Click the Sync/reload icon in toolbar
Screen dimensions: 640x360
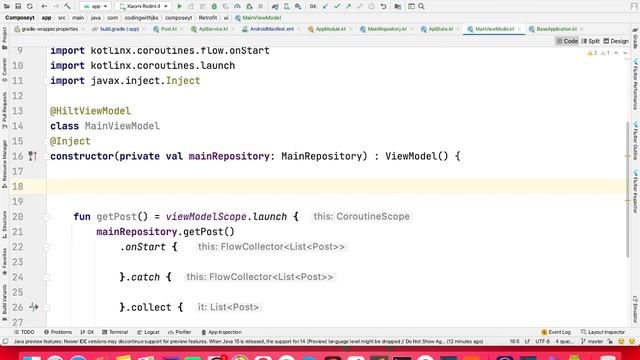(x=30, y=7)
